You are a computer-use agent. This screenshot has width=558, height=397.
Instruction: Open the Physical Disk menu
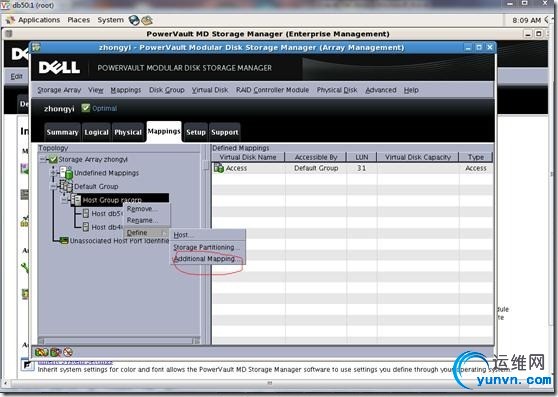click(x=337, y=90)
